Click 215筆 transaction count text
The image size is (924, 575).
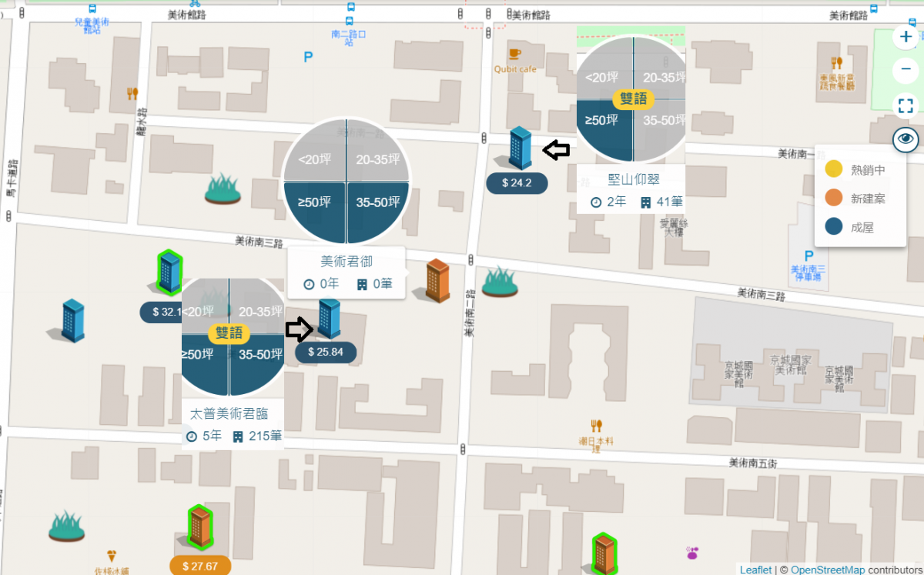[x=266, y=436]
